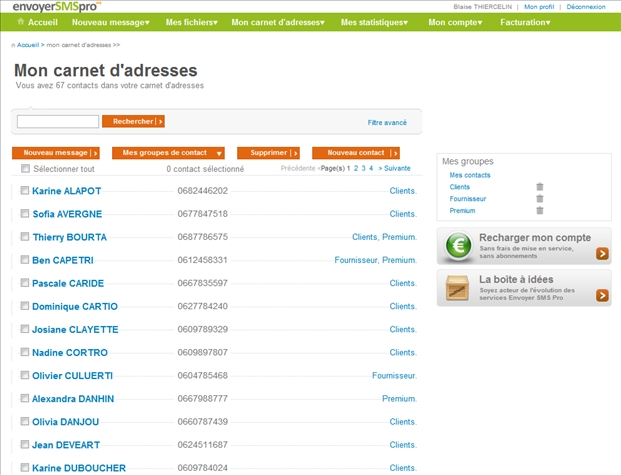Viewport: 621px width, 475px height.
Task: Click the orange arrow on Recharger mon compte
Action: (602, 254)
